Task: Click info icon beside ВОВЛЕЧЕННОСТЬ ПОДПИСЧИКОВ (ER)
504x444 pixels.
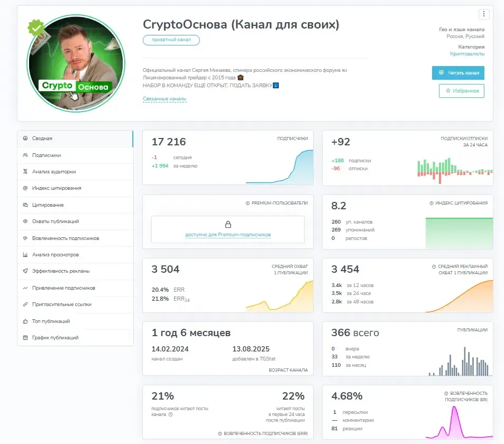Action: pyautogui.click(x=446, y=394)
